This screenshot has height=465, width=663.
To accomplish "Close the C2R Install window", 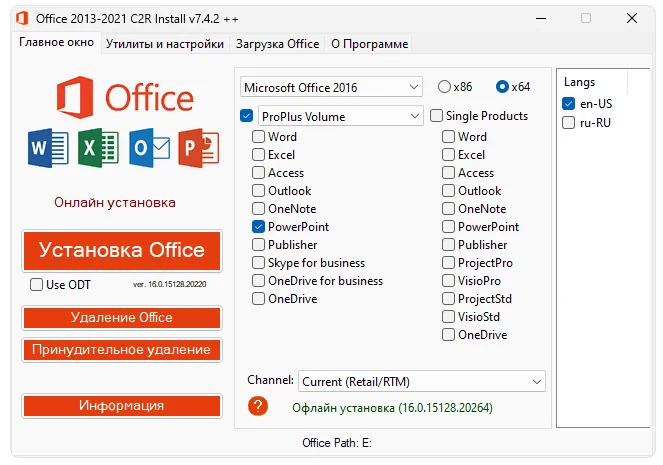I will tap(632, 18).
